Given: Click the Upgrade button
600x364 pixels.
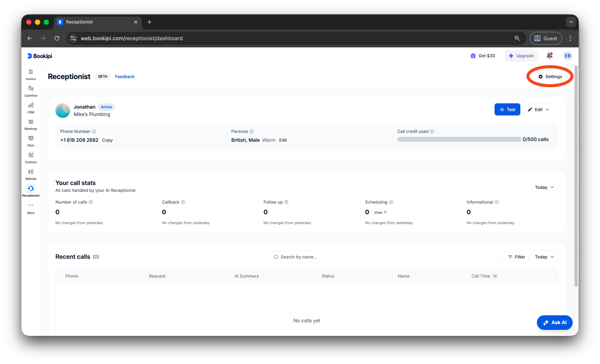Looking at the screenshot, I should (521, 56).
